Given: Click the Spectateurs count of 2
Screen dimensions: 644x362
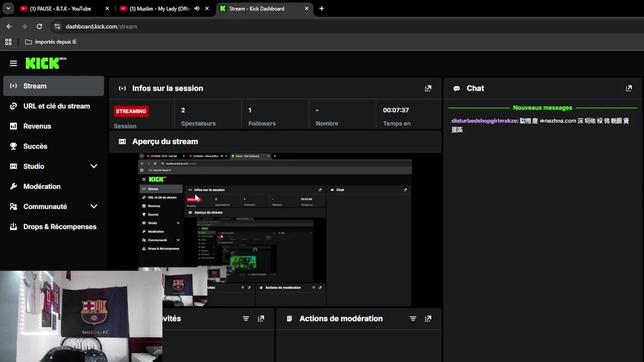Looking at the screenshot, I should click(x=183, y=110).
